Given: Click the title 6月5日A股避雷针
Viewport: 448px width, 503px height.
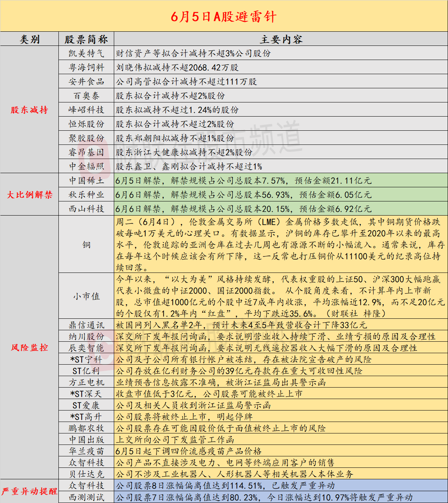Looking at the screenshot, I should [223, 17].
